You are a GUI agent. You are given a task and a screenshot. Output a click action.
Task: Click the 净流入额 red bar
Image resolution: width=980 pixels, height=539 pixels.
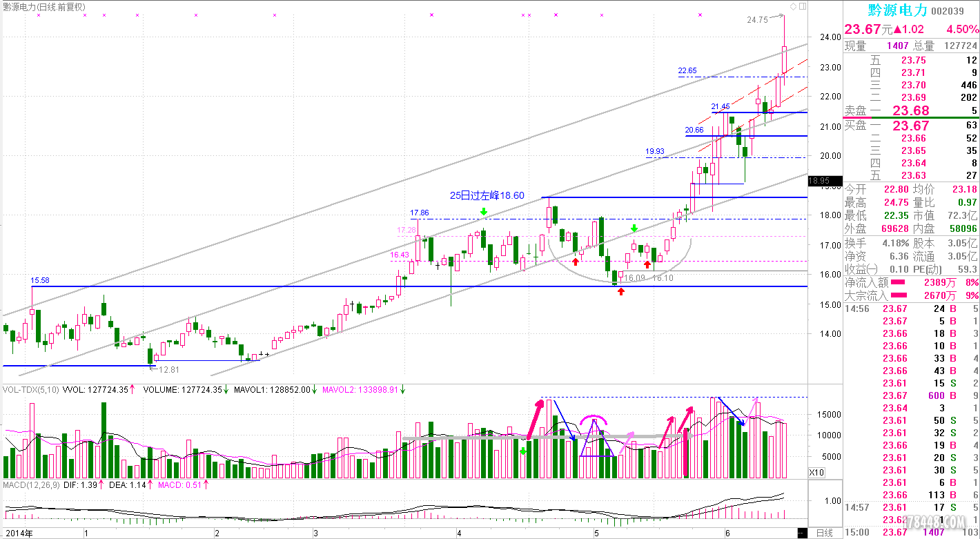point(898,282)
